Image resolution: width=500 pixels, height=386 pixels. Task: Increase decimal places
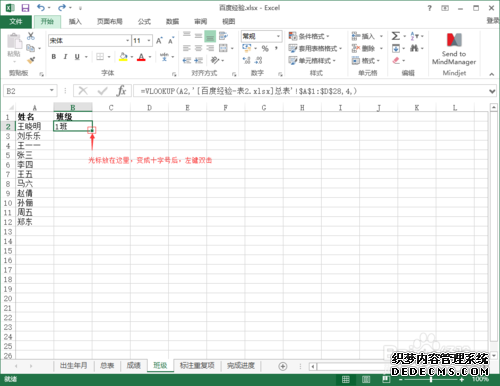(247, 60)
